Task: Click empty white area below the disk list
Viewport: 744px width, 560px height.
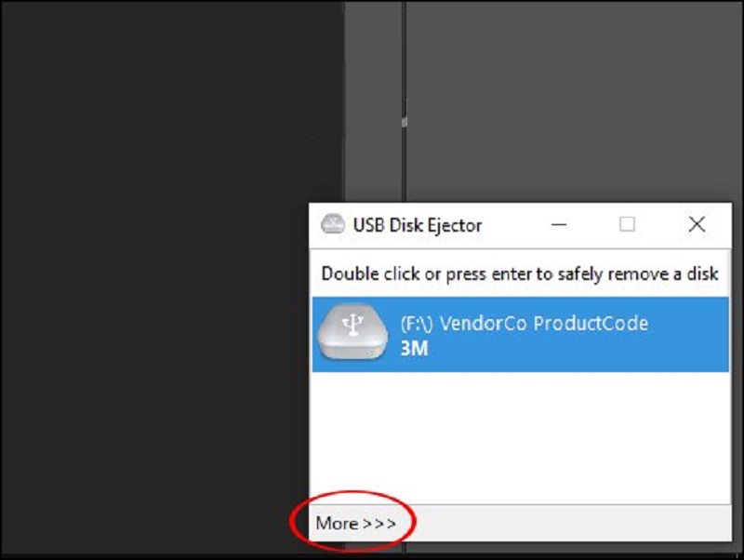Action: pos(521,436)
